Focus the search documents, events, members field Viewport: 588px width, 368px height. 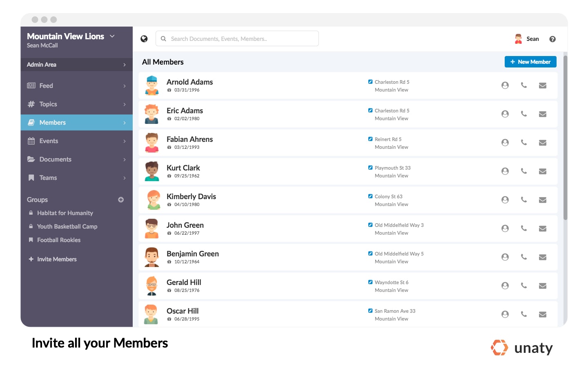click(237, 38)
